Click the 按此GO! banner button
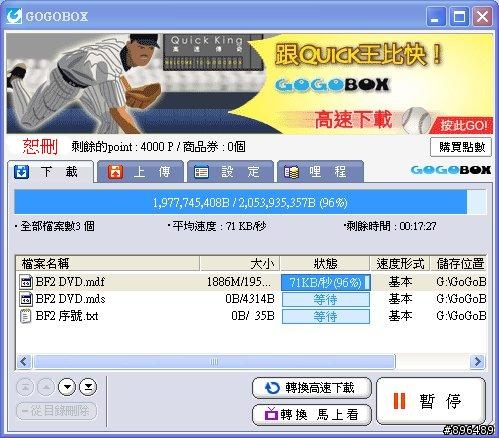The image size is (499, 438). pyautogui.click(x=463, y=126)
